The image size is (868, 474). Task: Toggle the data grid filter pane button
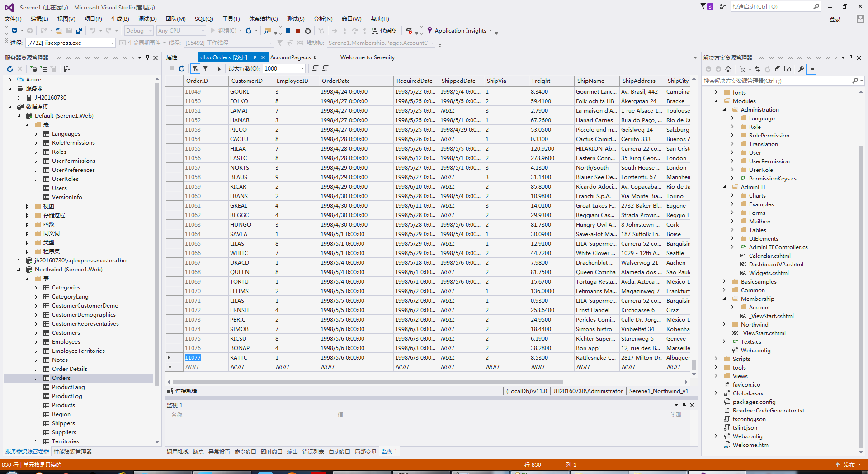point(195,68)
